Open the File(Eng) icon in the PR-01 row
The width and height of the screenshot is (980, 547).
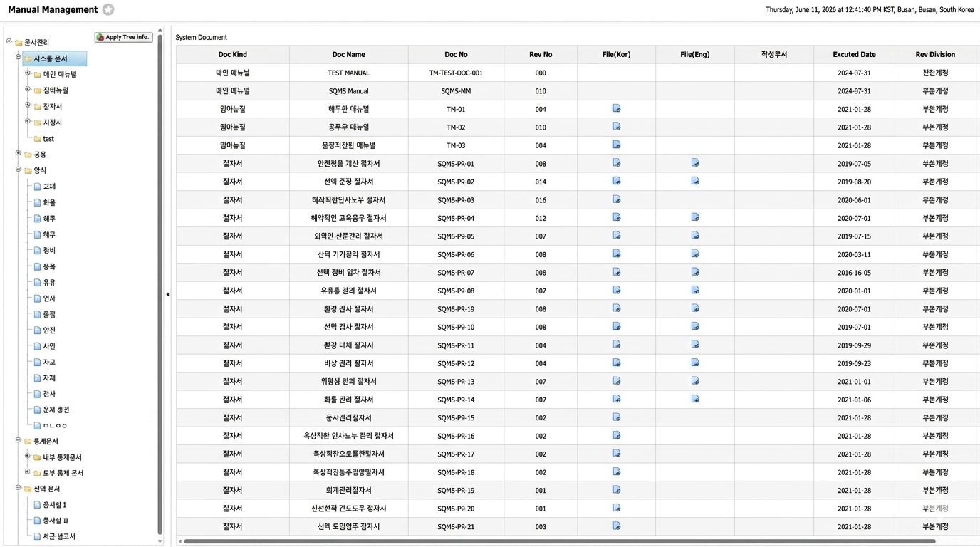pyautogui.click(x=695, y=163)
